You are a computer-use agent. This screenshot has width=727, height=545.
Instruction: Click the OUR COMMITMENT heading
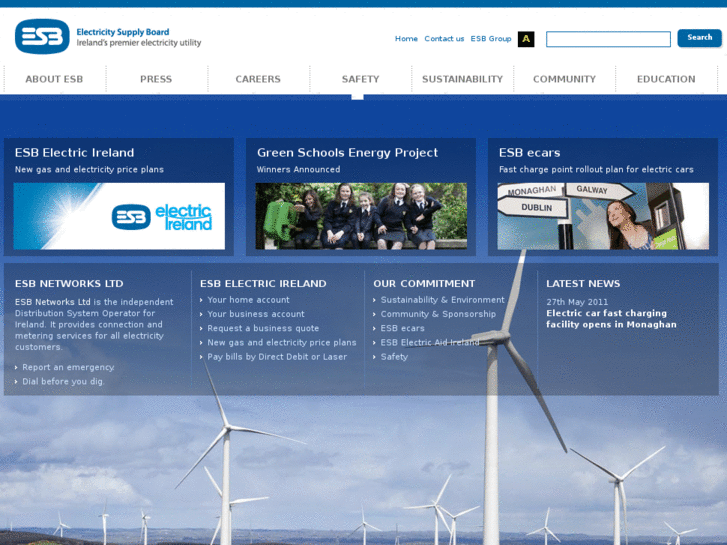click(424, 283)
